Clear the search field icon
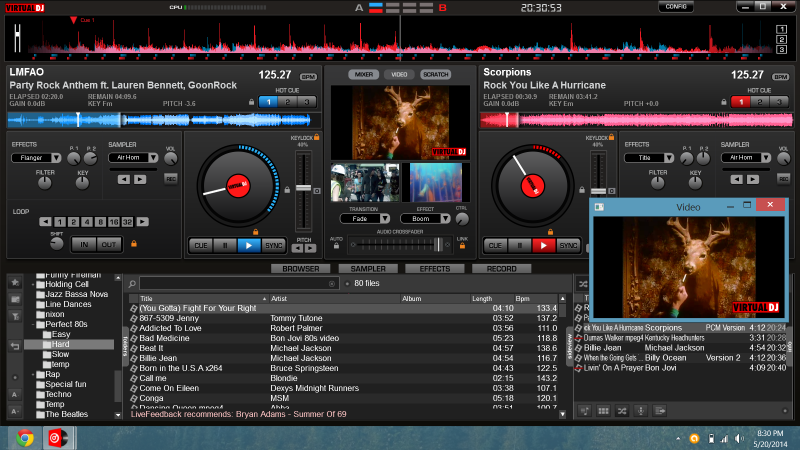Viewport: 800px width, 450px height. [332, 284]
